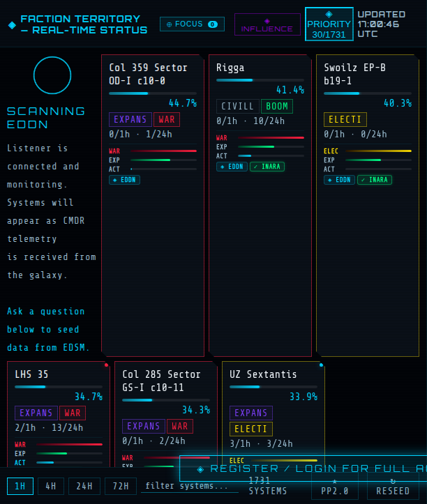Screen dimensions: 427x504
Task: Open the Rigga system card title
Action: pyautogui.click(x=230, y=68)
